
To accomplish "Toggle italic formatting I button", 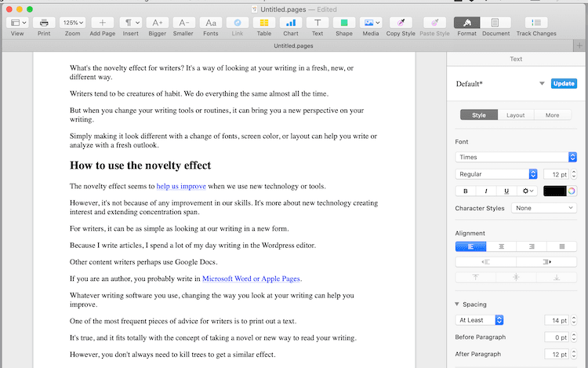I will (x=486, y=191).
